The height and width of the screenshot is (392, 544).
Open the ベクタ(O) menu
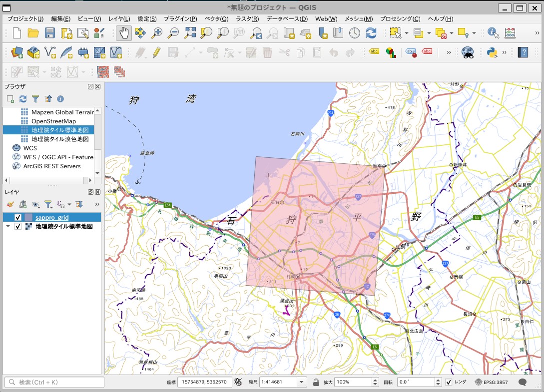pos(216,19)
